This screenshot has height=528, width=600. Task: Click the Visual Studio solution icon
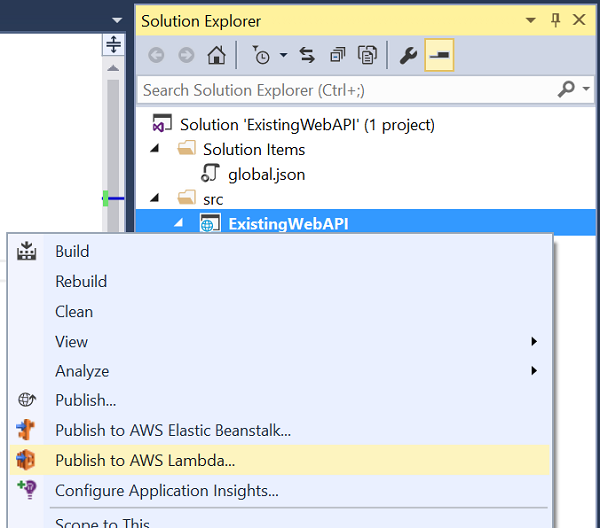162,124
